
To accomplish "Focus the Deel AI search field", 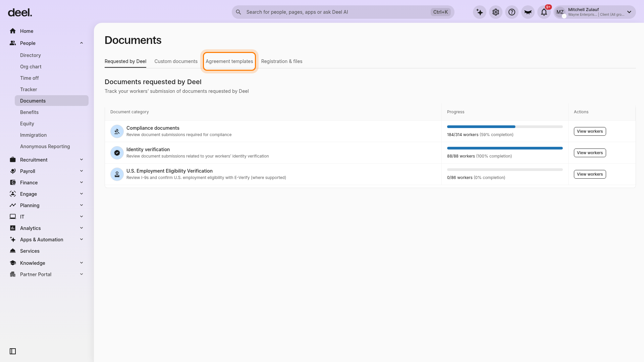I will [343, 12].
